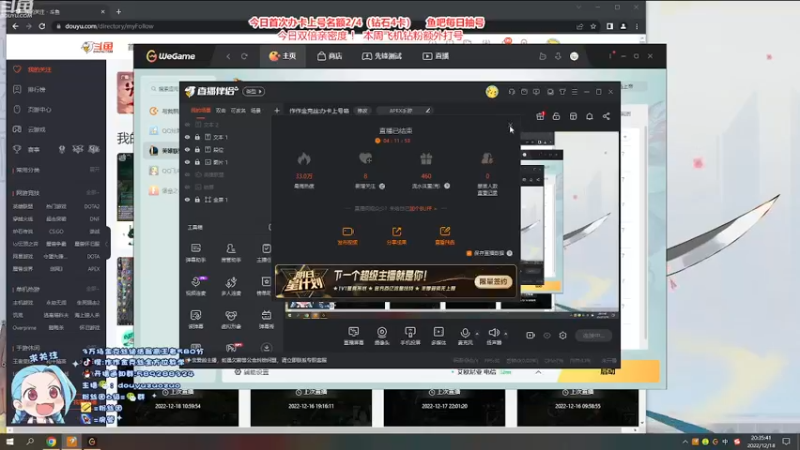Open the 多人连麦 tool

click(231, 286)
